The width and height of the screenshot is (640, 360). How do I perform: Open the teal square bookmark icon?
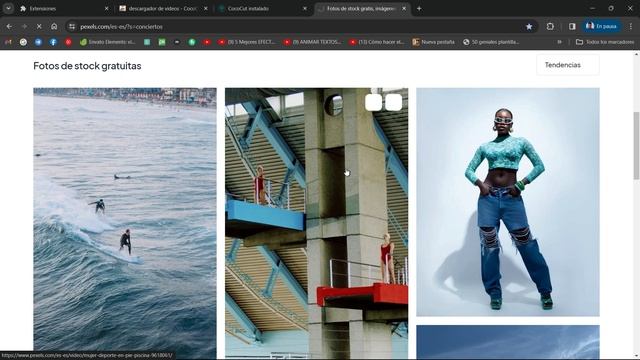point(147,42)
